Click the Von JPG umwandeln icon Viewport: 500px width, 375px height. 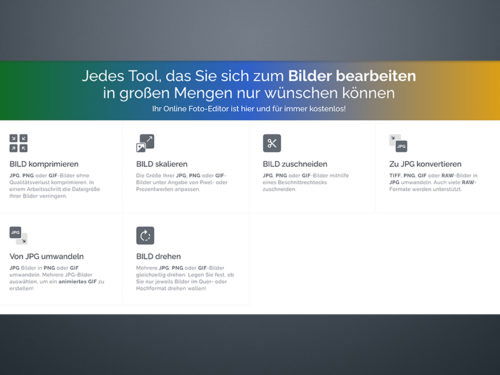pyautogui.click(x=18, y=235)
